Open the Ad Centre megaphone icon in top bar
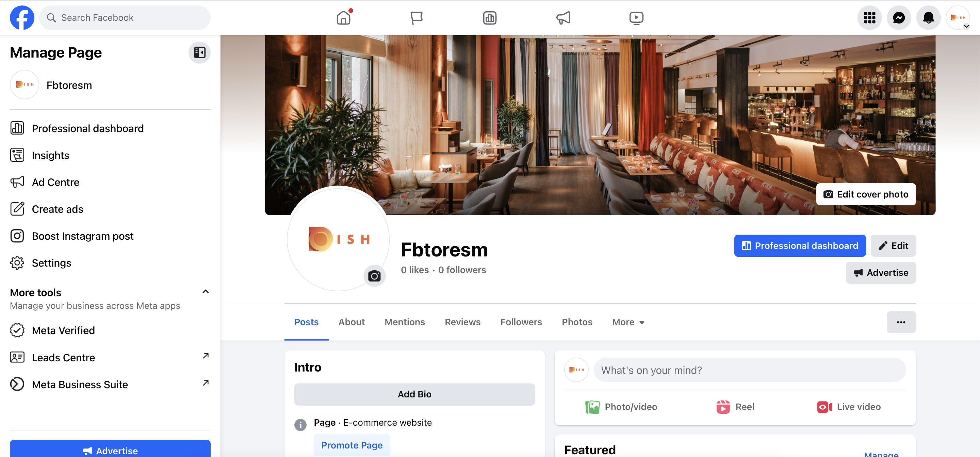This screenshot has width=980, height=457. tap(563, 17)
